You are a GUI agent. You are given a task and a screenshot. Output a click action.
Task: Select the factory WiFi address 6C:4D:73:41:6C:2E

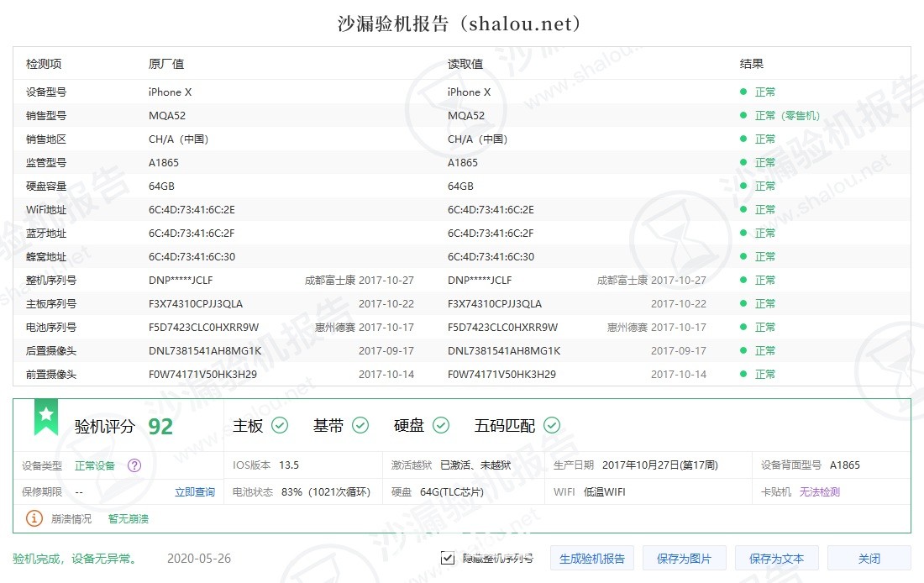tap(192, 209)
